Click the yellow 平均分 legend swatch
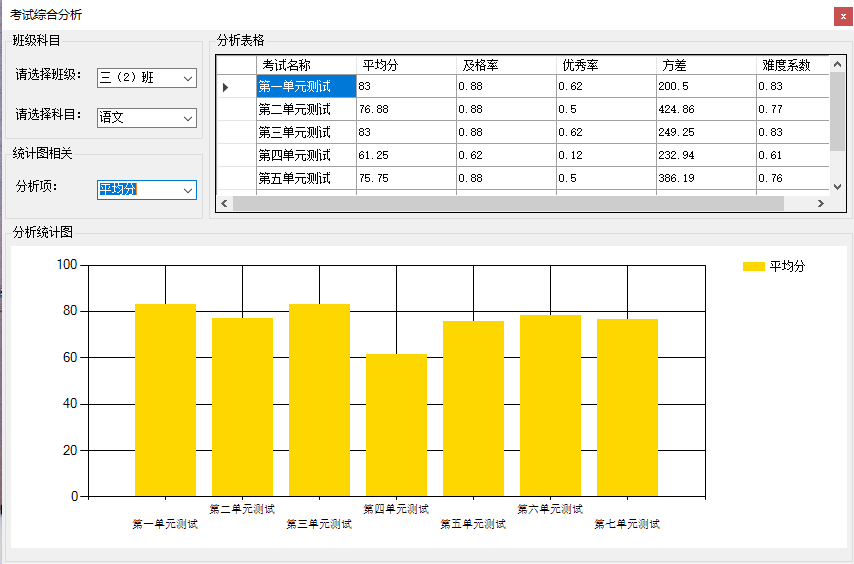 753,267
